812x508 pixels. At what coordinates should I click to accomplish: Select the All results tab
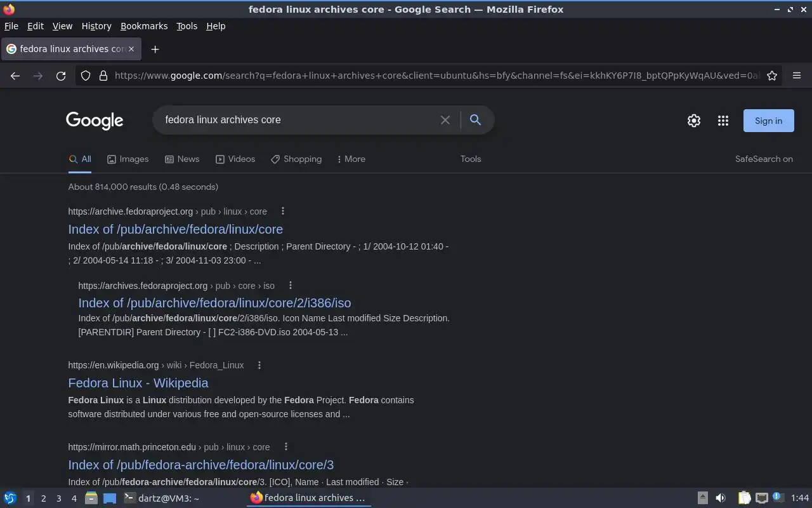tap(80, 159)
